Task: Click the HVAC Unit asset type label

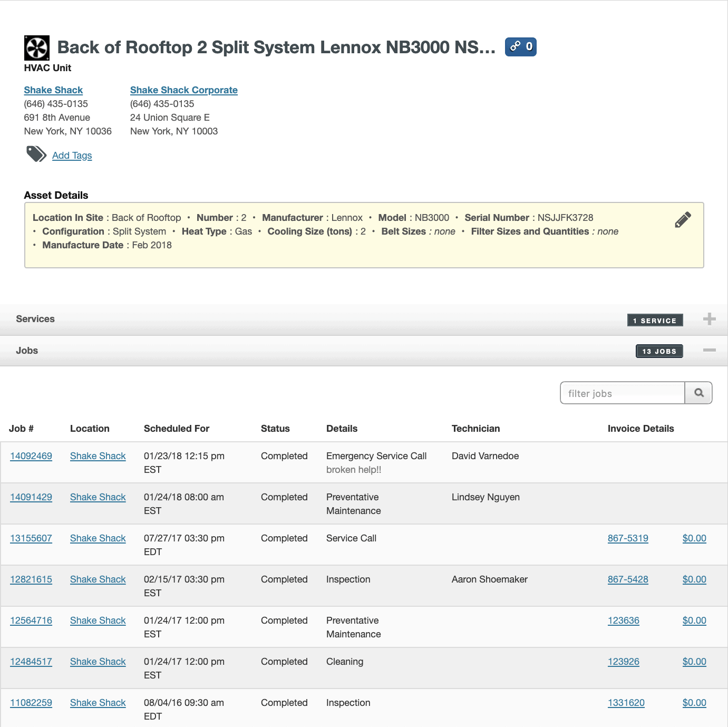Action: 47,68
